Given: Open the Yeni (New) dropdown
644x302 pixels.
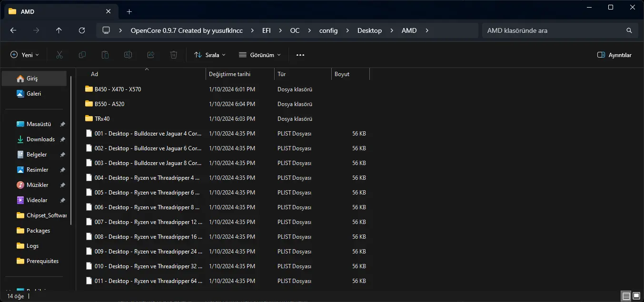Looking at the screenshot, I should [x=25, y=55].
